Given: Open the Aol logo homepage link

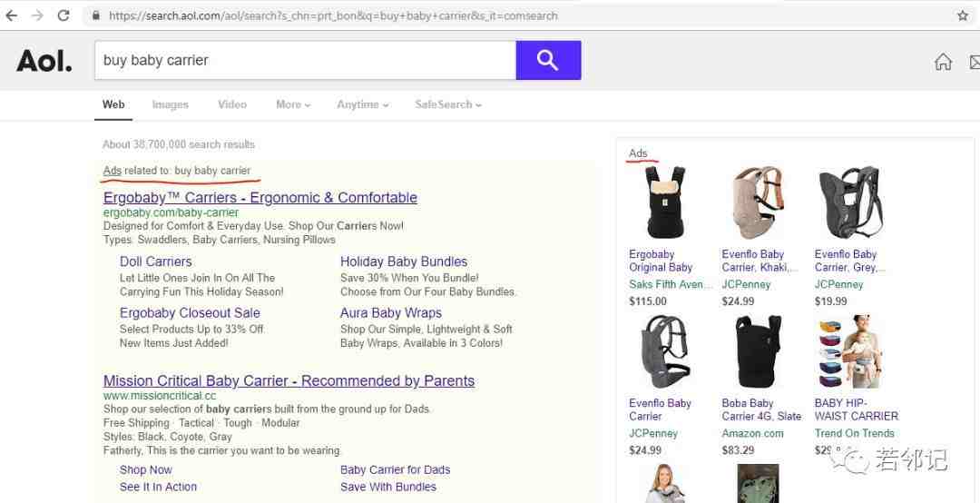Looking at the screenshot, I should coord(44,61).
